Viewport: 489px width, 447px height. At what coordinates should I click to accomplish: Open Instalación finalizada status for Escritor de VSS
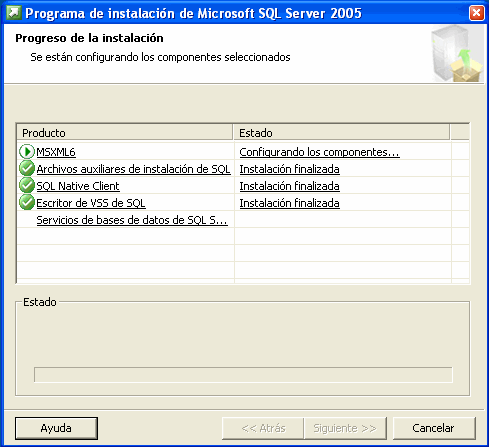(289, 203)
